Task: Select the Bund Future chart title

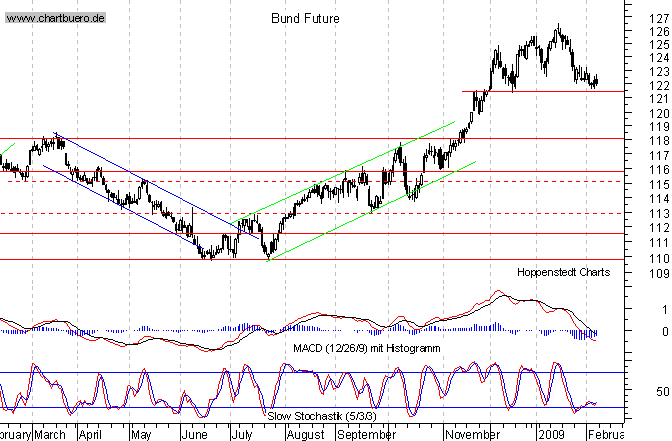Action: click(305, 18)
